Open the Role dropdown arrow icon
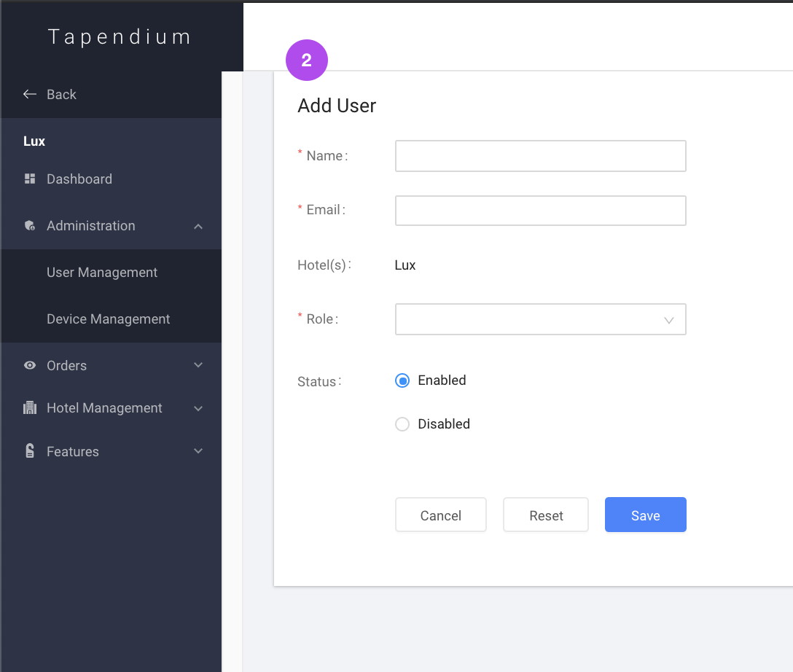The image size is (793, 672). (668, 319)
